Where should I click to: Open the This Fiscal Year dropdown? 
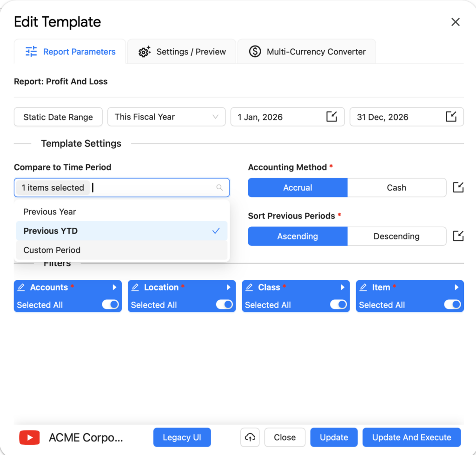(166, 117)
